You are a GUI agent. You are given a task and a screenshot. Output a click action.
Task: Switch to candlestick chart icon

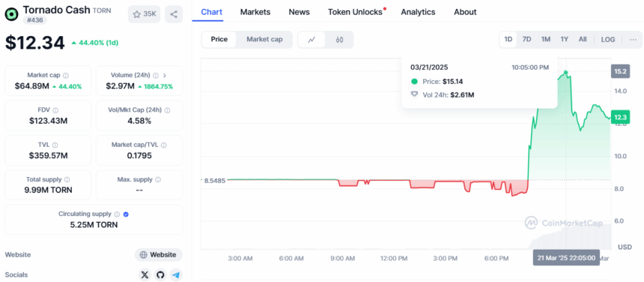pyautogui.click(x=339, y=40)
